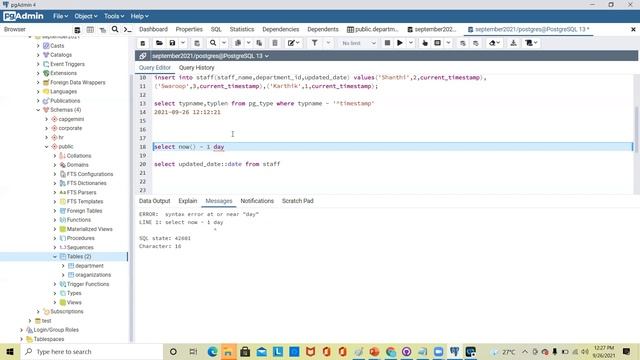Click line 20 select updated_date query
The image size is (640, 360).
(217, 164)
